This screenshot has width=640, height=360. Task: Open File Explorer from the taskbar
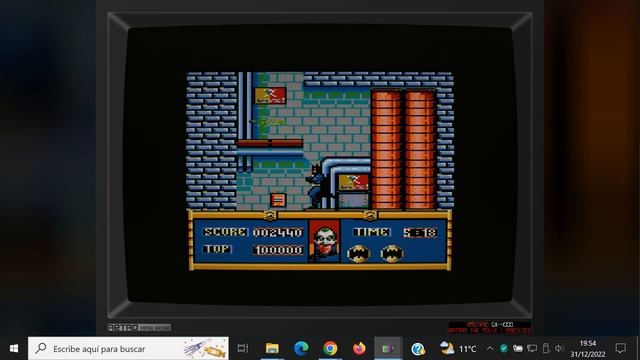point(272,349)
